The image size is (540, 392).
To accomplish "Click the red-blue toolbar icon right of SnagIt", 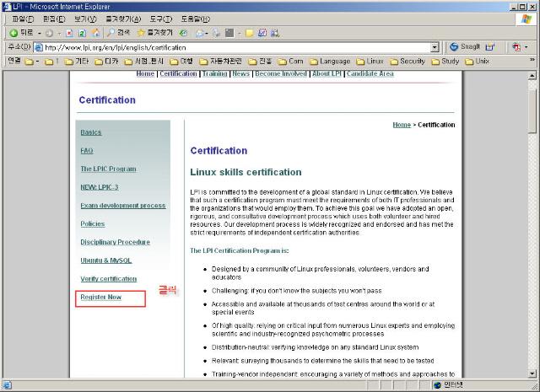I will pyautogui.click(x=516, y=47).
